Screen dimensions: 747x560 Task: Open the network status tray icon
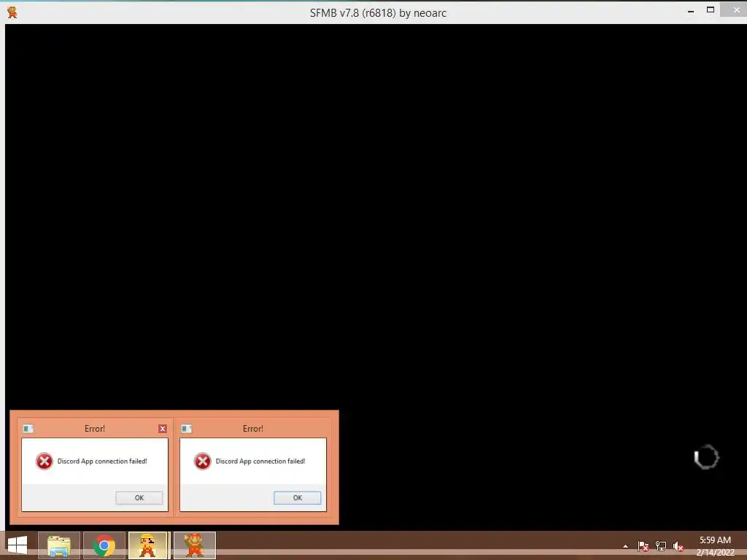661,546
